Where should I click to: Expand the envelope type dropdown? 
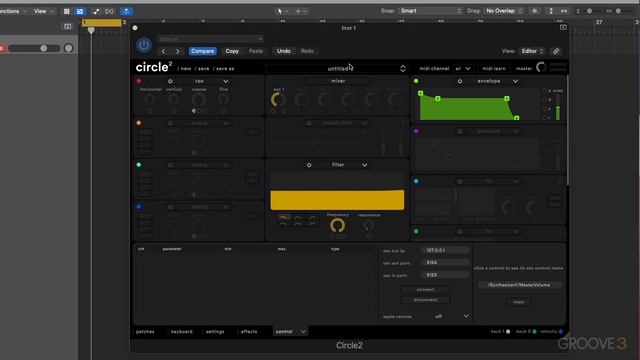click(x=516, y=81)
